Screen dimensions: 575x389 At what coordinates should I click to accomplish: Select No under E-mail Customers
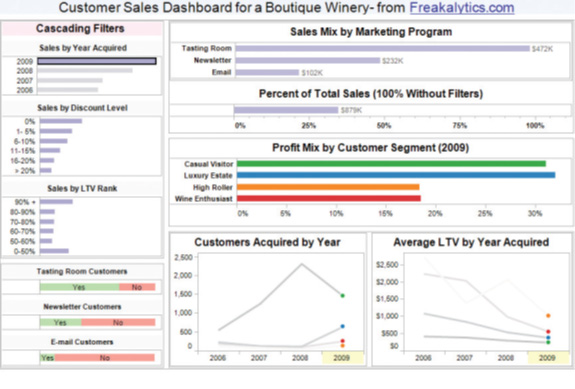[x=105, y=357]
